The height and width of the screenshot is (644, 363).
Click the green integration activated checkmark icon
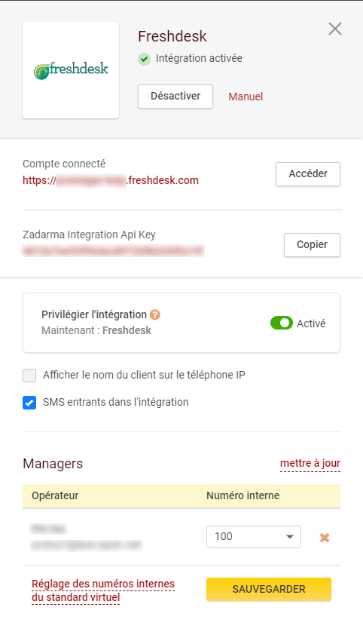(144, 59)
